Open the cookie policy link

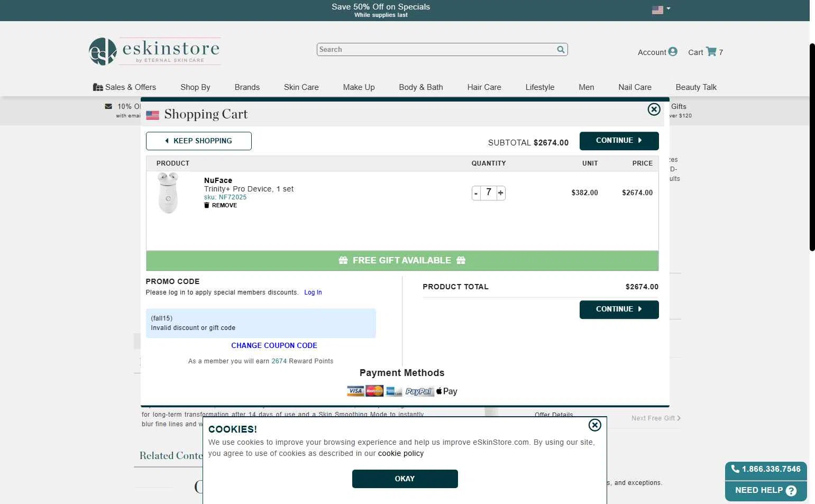pos(401,453)
